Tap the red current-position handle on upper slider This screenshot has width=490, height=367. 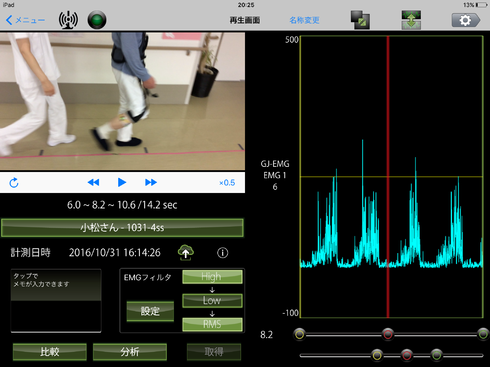point(388,334)
